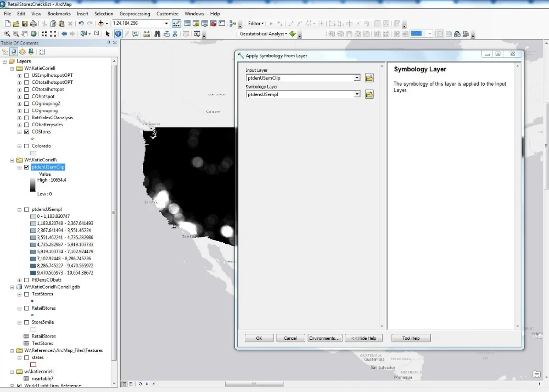Viewport: 549px width, 392px height.
Task: Open the Input Layer dropdown
Action: tap(357, 78)
